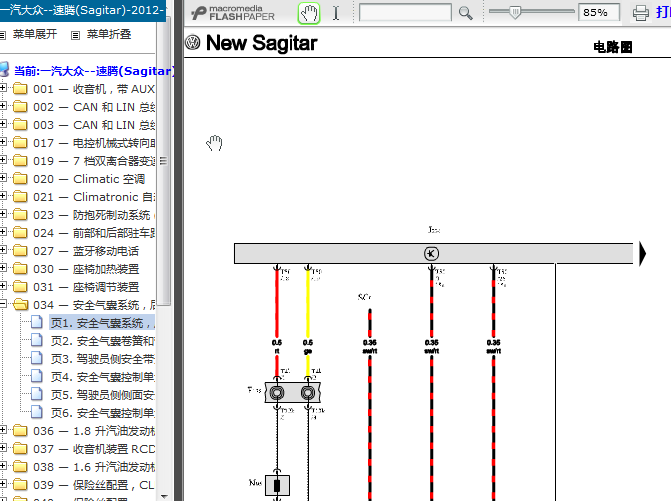Expand the 001 收音机 tree node
This screenshot has width=671, height=501.
click(x=3, y=88)
